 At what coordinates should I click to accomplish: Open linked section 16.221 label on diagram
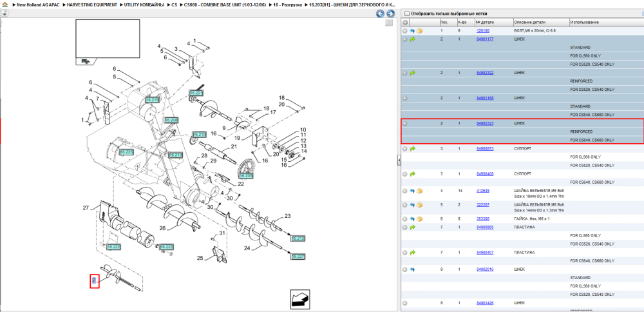tap(196, 93)
